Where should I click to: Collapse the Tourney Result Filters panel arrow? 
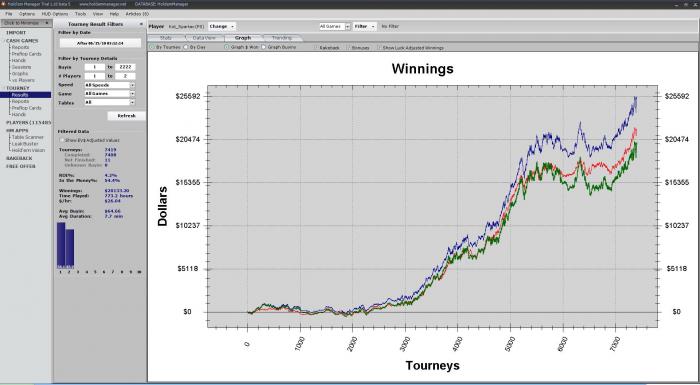pyautogui.click(x=141, y=24)
